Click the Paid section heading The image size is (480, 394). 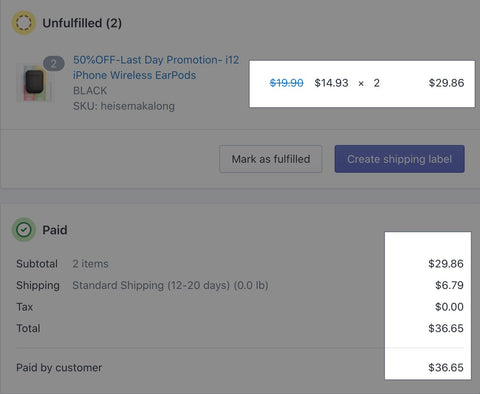click(x=55, y=230)
